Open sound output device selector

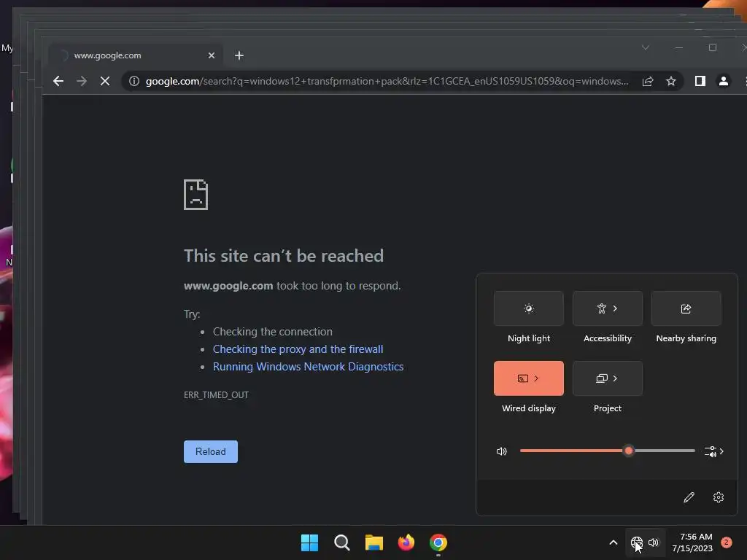[713, 451]
